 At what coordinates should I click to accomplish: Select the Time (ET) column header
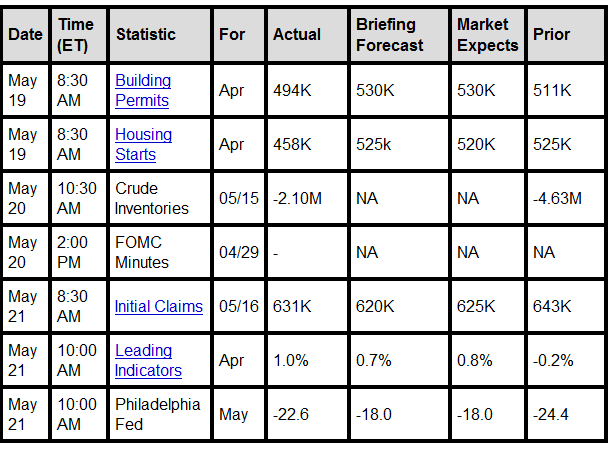tap(75, 35)
